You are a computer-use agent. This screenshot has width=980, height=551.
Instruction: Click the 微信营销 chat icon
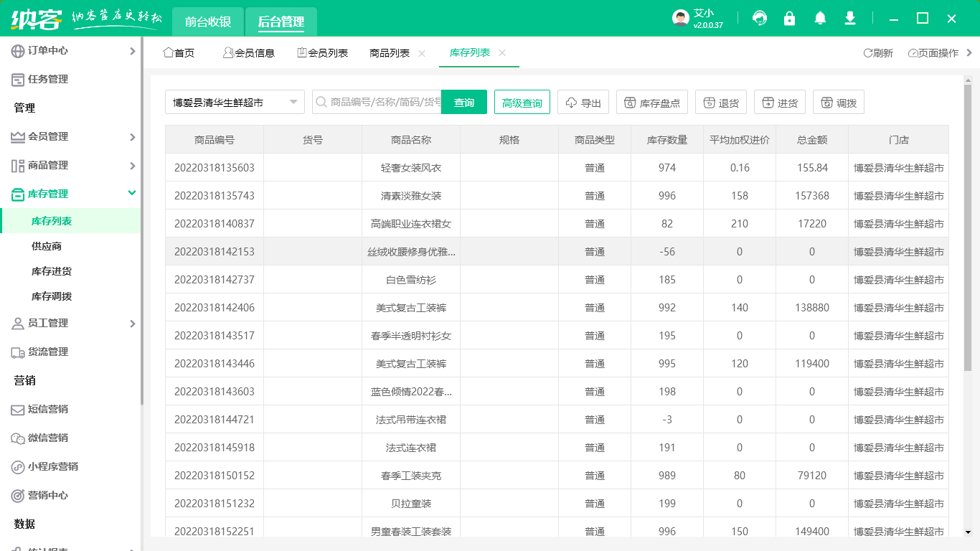tap(18, 438)
